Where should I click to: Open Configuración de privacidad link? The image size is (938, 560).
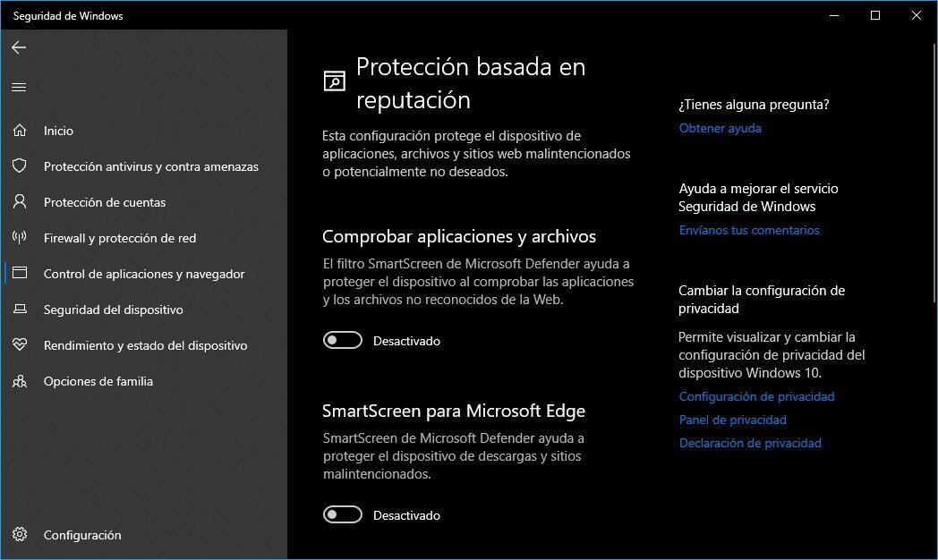click(756, 396)
